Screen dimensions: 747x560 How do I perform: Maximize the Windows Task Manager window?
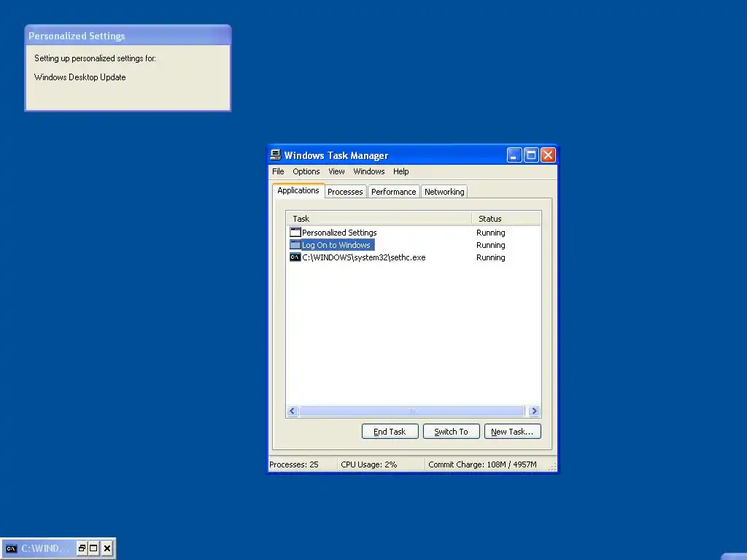point(531,155)
